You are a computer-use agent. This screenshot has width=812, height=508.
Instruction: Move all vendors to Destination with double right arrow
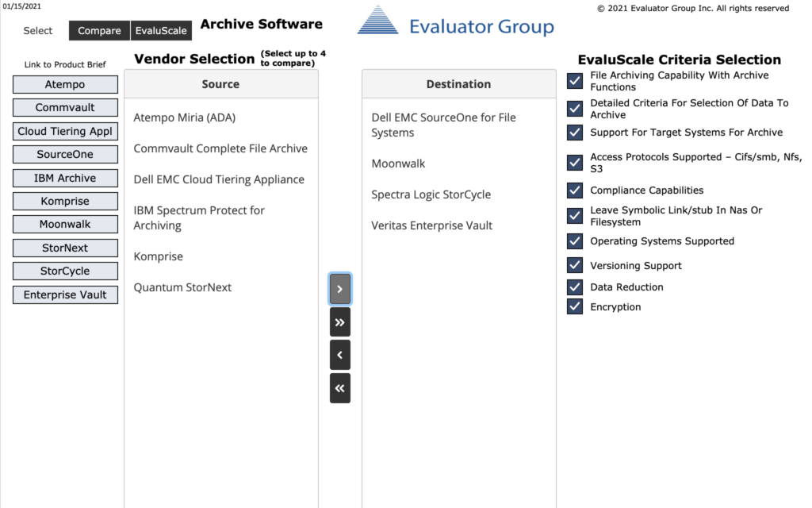pos(339,322)
